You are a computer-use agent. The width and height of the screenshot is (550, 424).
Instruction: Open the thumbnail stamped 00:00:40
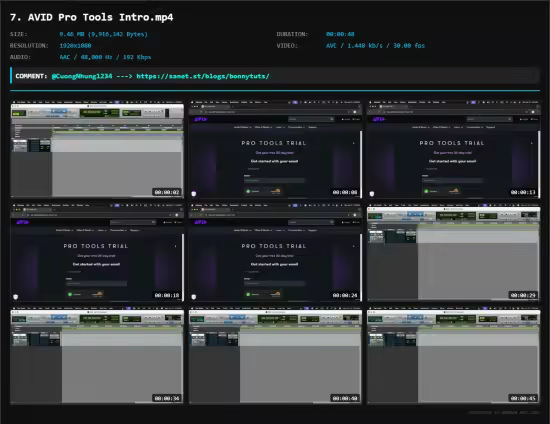[275, 356]
